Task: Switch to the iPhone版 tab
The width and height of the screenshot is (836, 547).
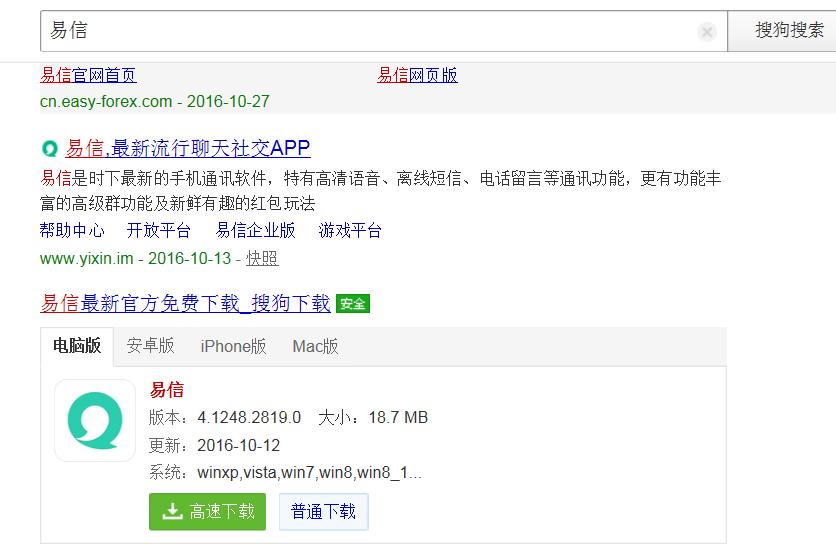Action: click(x=233, y=347)
